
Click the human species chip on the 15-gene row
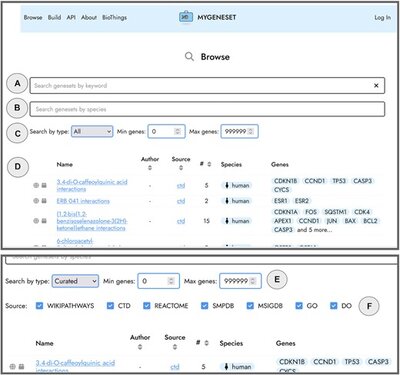[x=237, y=221]
